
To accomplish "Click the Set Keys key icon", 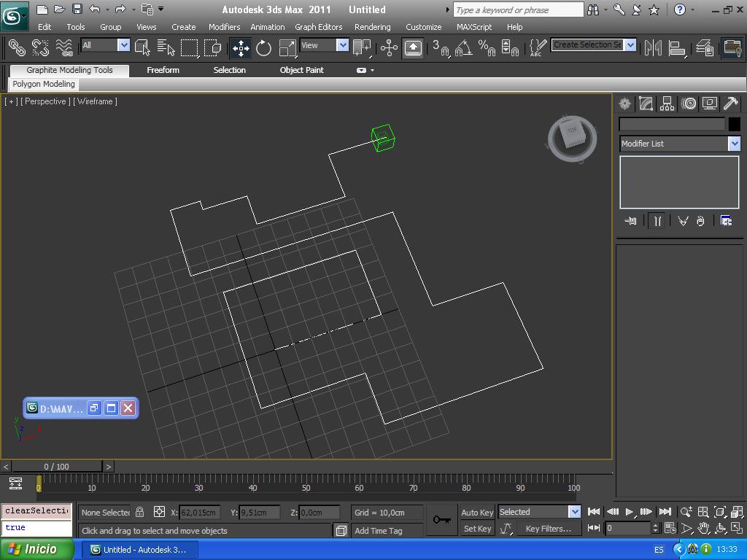I will click(x=441, y=519).
